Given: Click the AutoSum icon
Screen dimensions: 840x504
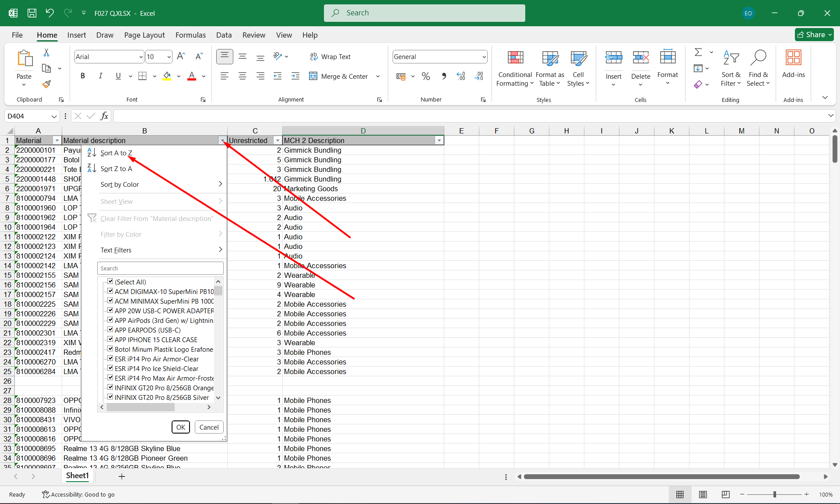Looking at the screenshot, I should pyautogui.click(x=698, y=52).
